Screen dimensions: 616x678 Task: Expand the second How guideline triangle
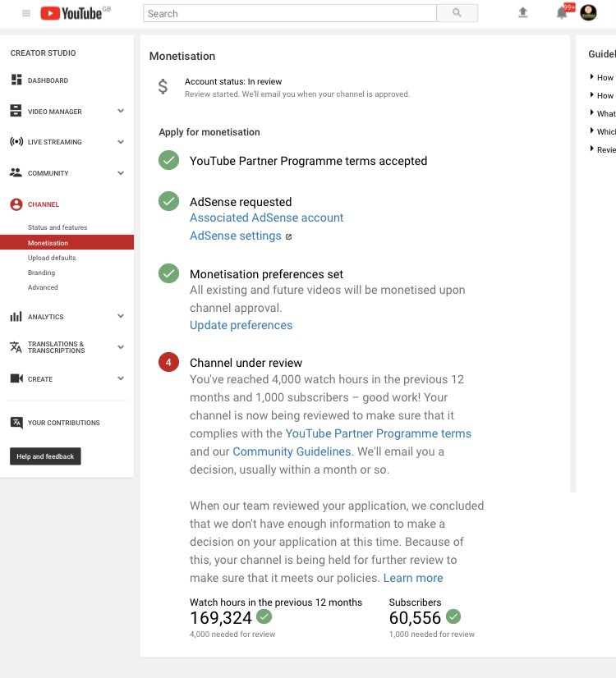[x=591, y=94]
